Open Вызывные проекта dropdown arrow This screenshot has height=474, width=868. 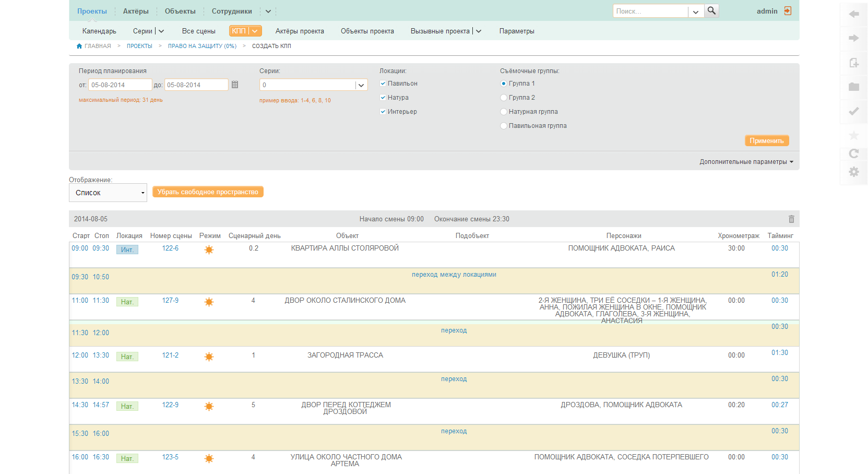(479, 31)
